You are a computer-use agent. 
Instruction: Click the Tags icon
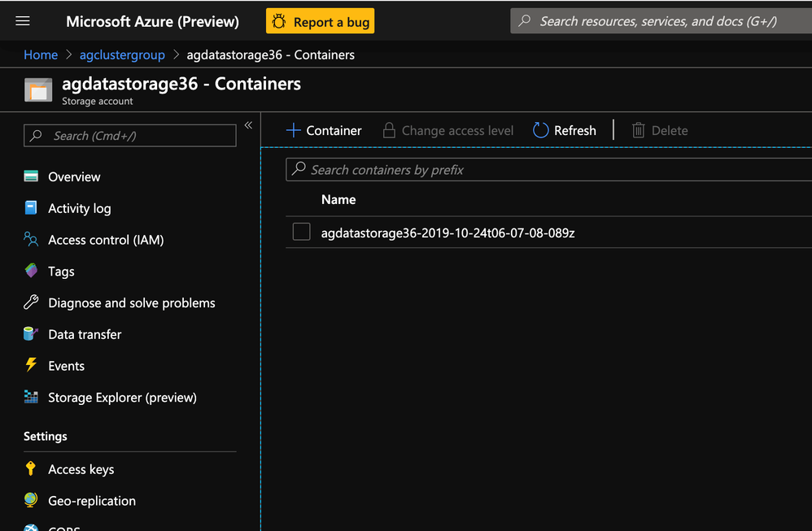point(31,271)
